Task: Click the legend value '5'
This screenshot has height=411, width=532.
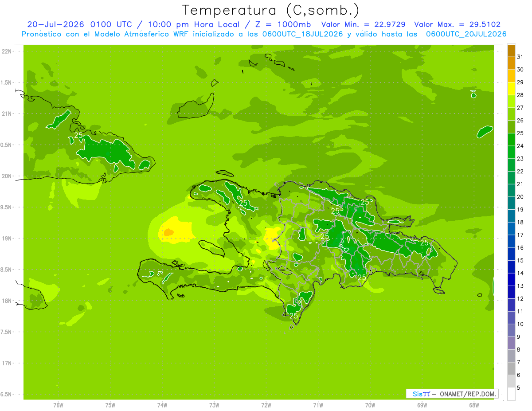Action: 519,388
